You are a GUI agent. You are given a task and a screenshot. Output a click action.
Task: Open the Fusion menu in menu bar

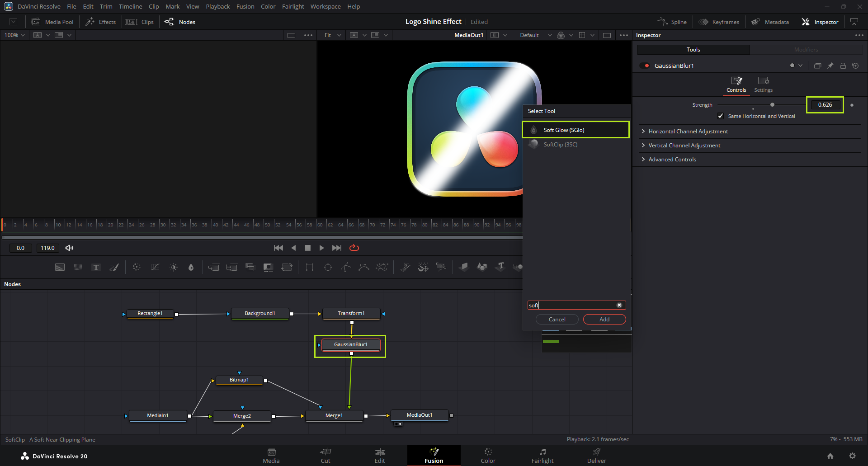click(245, 6)
